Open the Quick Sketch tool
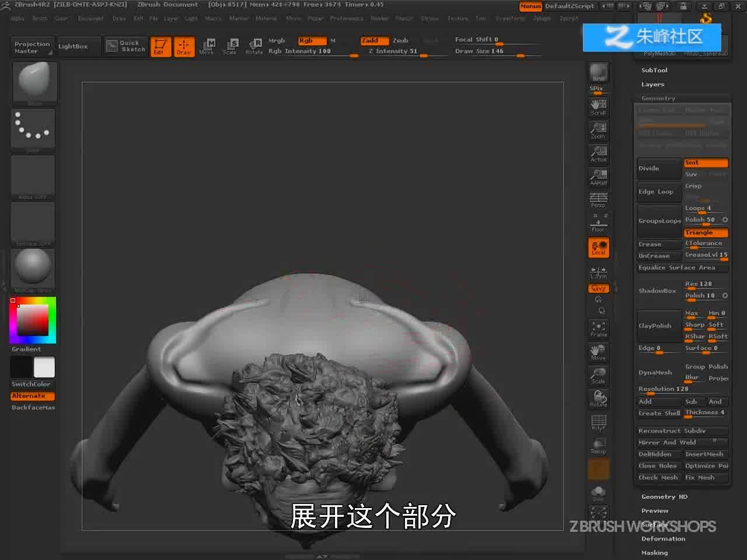 126,46
